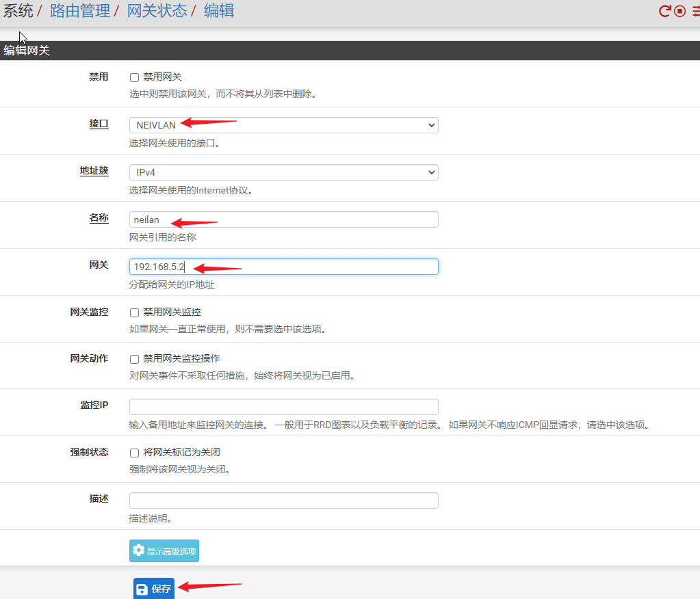Check the 禁用网关监控操作 option
Image resolution: width=700 pixels, height=599 pixels.
tap(135, 359)
